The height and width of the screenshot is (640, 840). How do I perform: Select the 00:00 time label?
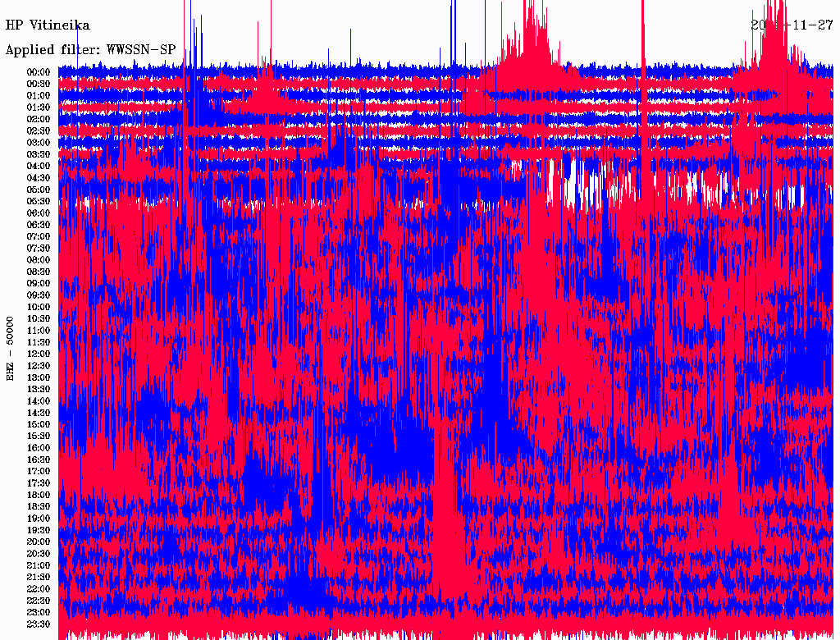pos(39,72)
